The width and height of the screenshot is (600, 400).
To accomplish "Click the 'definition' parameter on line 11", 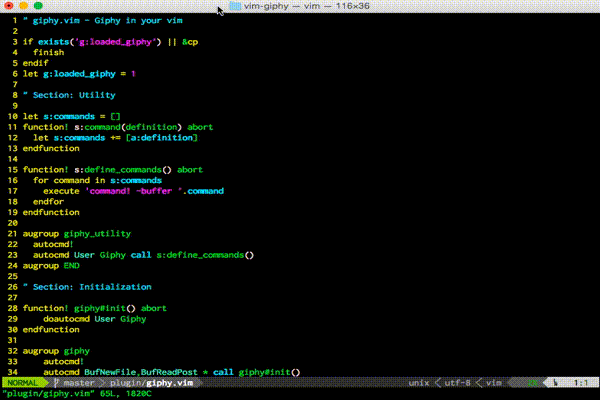I will [152, 127].
